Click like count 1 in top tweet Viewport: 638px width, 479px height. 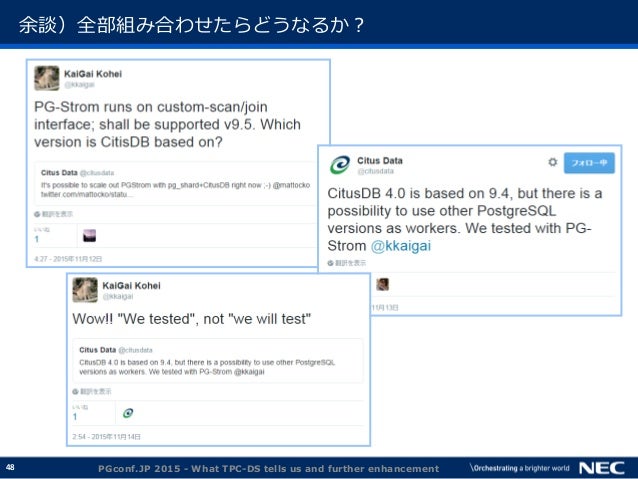coord(37,239)
